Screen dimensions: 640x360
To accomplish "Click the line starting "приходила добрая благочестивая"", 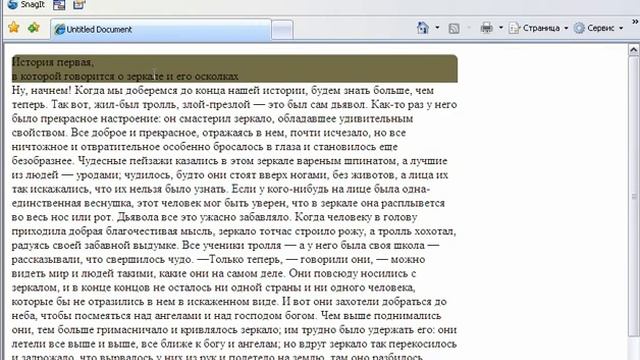I will tap(234, 231).
